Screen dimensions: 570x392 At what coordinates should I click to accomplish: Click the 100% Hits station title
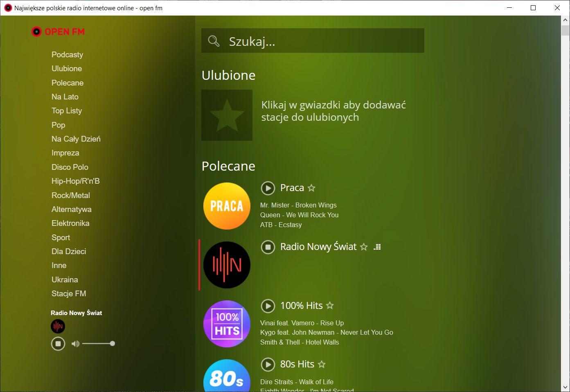[302, 306]
